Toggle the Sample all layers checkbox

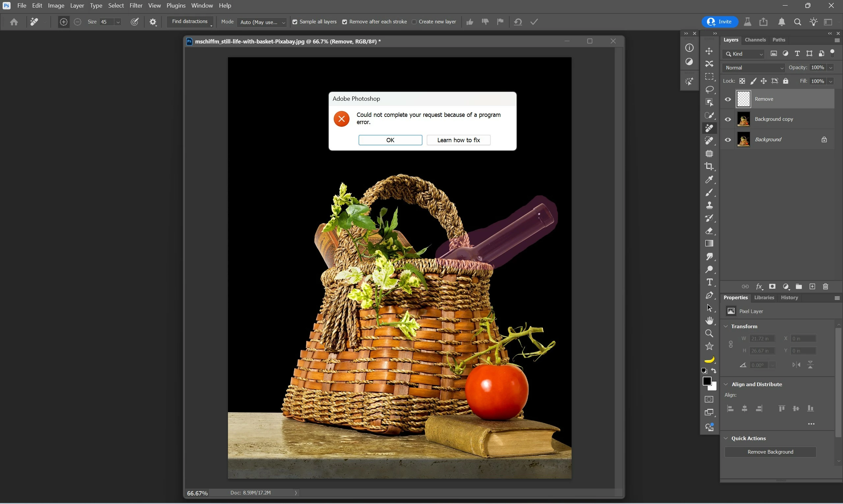295,22
